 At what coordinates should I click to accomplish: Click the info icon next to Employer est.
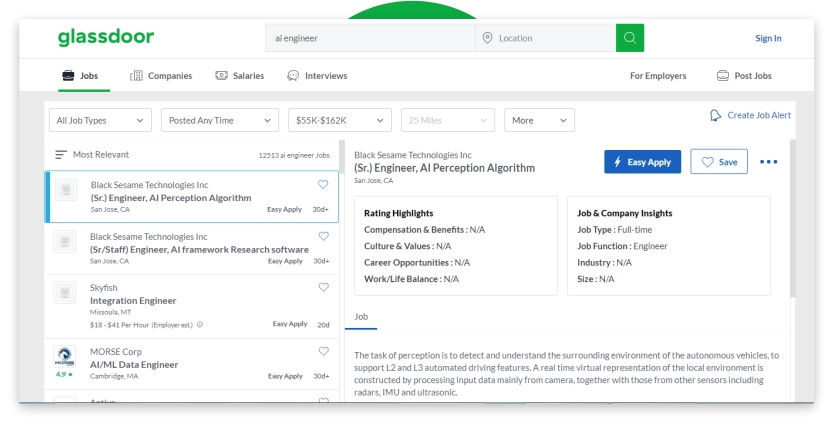[x=199, y=324]
